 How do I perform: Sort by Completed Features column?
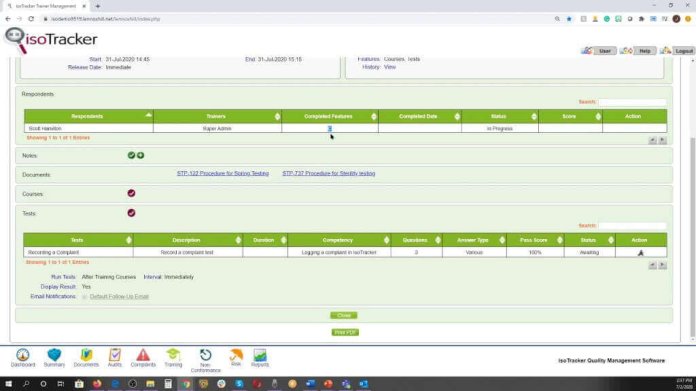330,116
